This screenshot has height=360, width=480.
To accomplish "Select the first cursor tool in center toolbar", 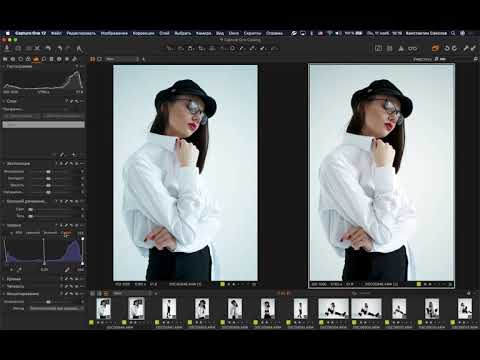I will (x=170, y=49).
